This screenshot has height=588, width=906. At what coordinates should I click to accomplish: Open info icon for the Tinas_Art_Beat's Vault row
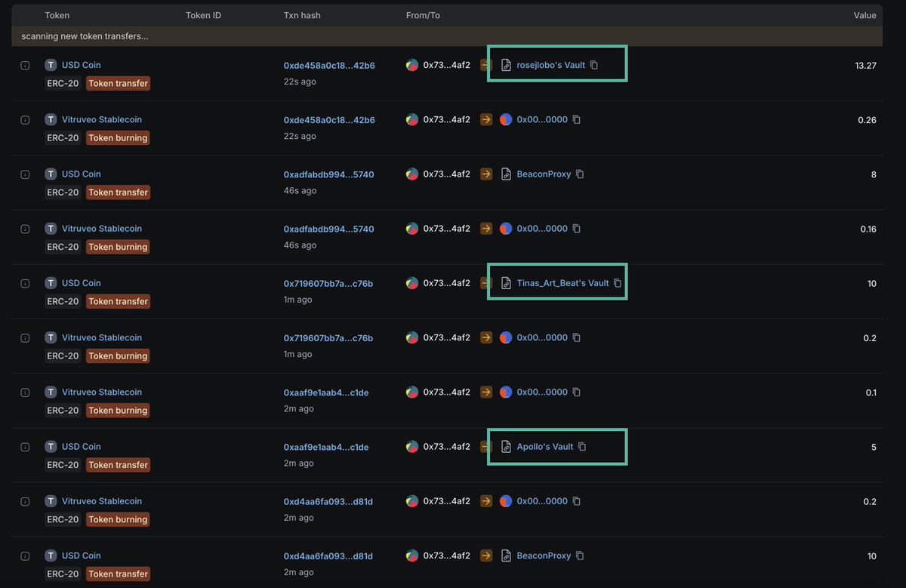click(x=25, y=284)
